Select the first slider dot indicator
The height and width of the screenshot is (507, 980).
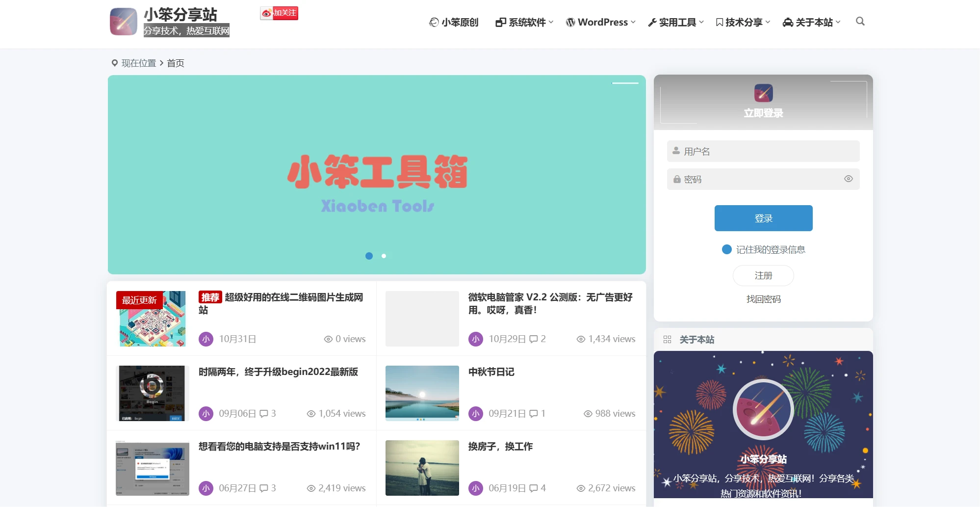[x=369, y=256]
